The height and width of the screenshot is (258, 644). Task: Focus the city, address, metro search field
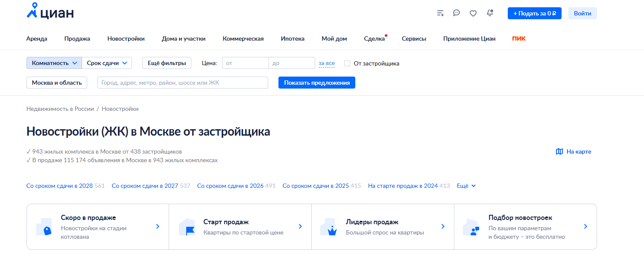point(183,83)
